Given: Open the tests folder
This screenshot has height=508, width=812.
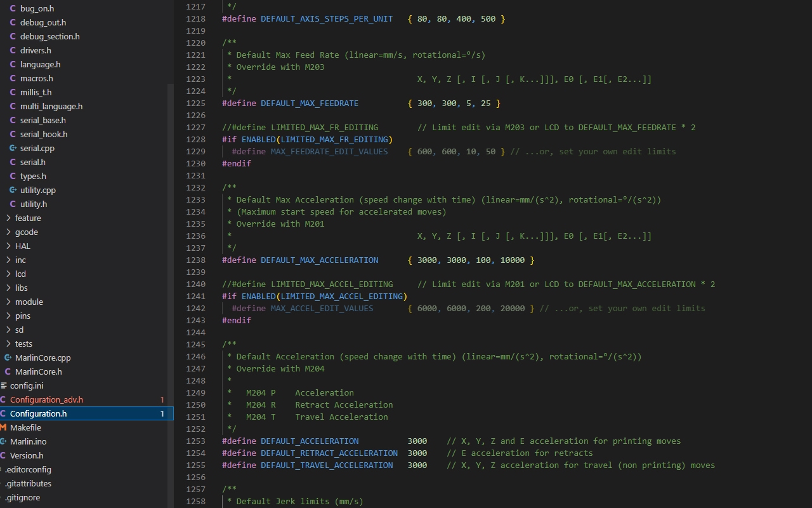Looking at the screenshot, I should coord(23,344).
